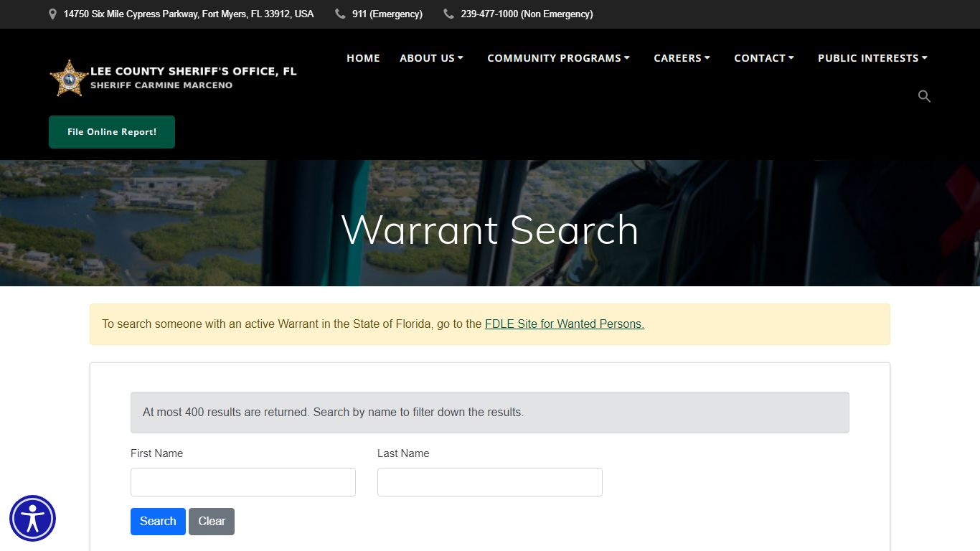The width and height of the screenshot is (980, 551).
Task: Click Lee County Sheriff's Office, FL title
Action: coord(194,71)
